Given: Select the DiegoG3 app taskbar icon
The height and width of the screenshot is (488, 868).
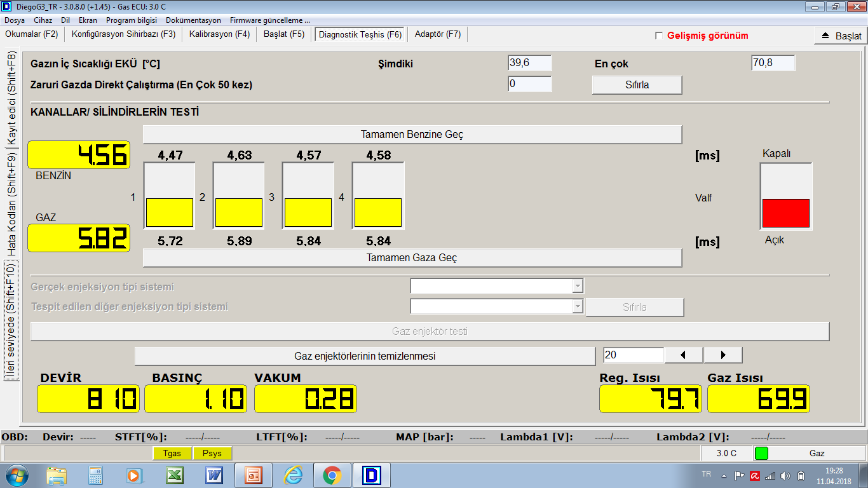Looking at the screenshot, I should [x=370, y=475].
